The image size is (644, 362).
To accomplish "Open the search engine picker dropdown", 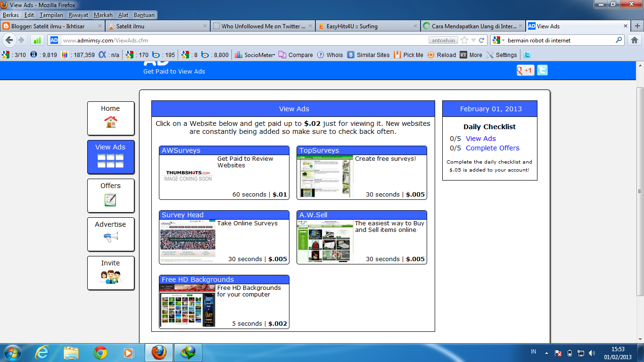I will point(502,40).
